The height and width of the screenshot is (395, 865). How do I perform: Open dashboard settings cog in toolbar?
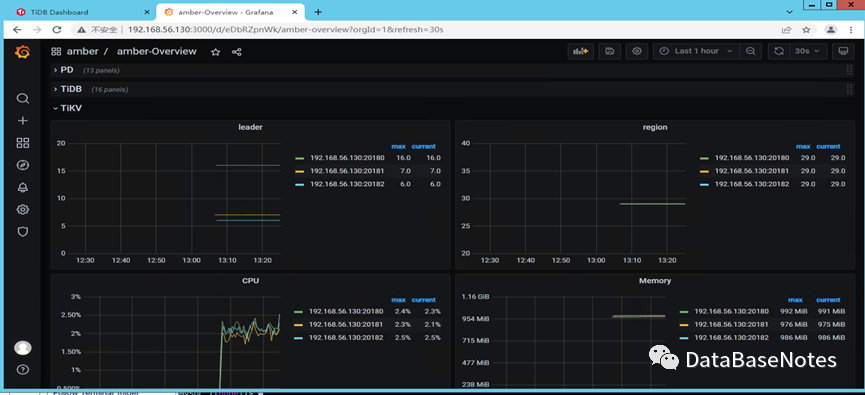tap(637, 51)
